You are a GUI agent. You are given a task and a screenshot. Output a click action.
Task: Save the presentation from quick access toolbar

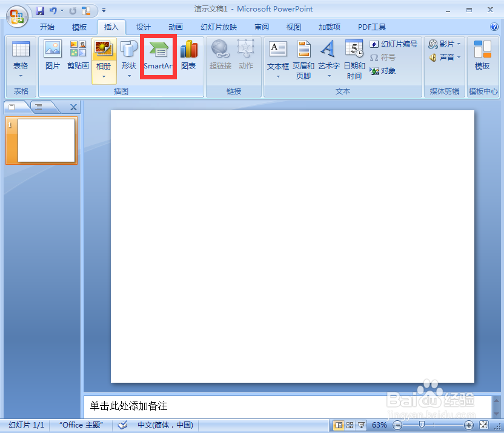point(40,11)
